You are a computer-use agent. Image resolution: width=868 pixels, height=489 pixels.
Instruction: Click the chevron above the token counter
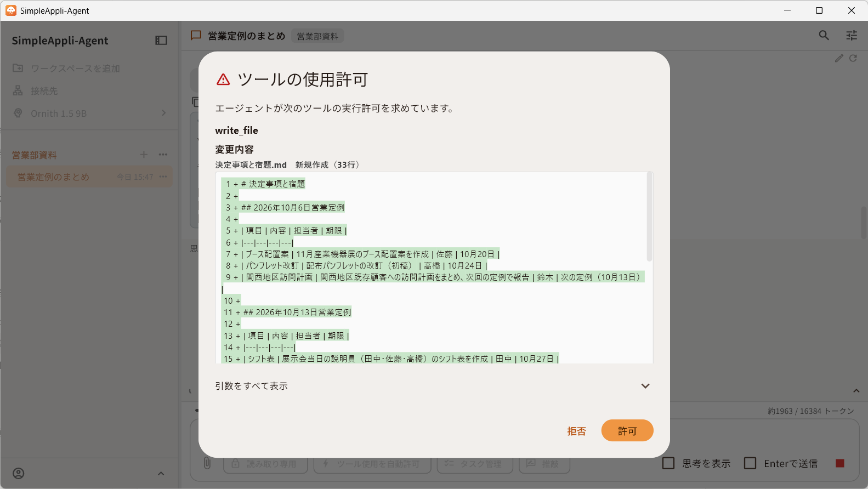856,391
